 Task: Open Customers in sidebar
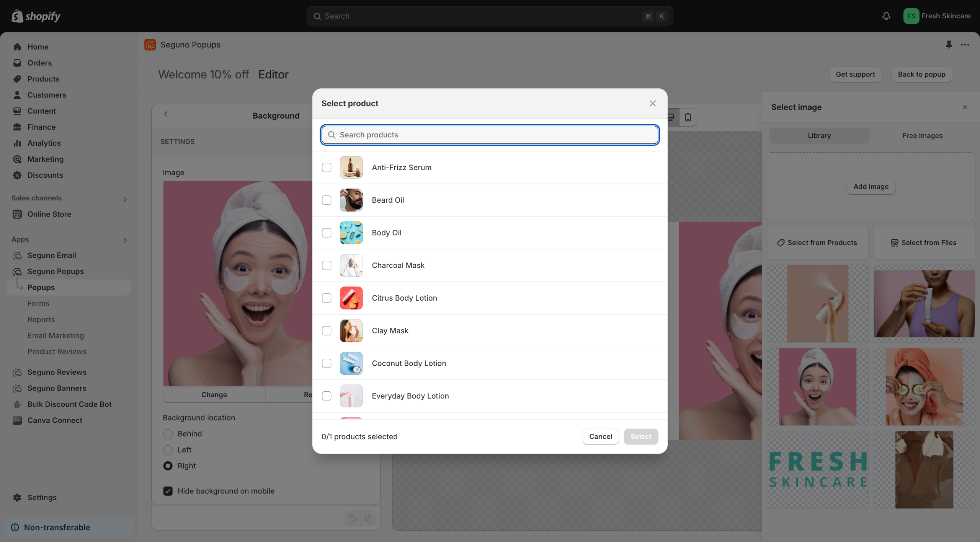(x=47, y=95)
